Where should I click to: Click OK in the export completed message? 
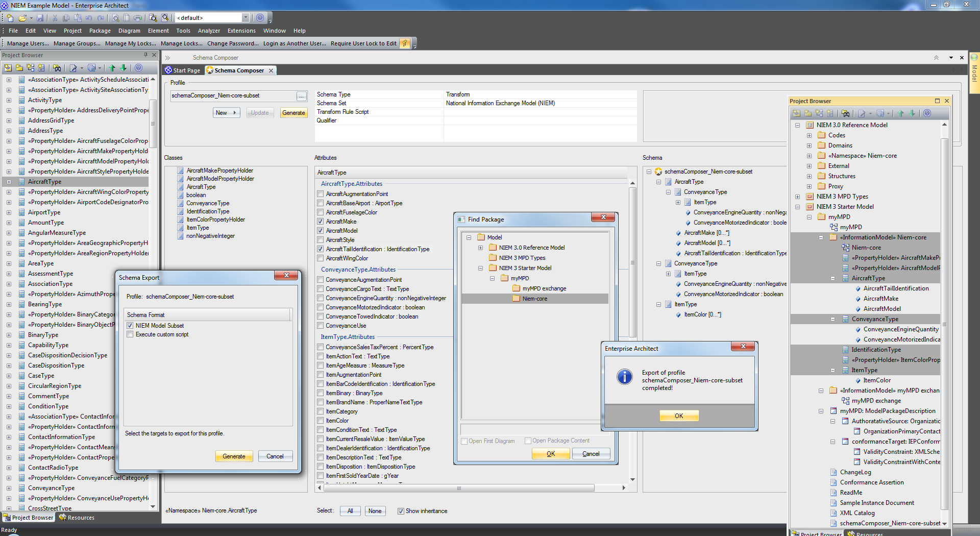[678, 416]
